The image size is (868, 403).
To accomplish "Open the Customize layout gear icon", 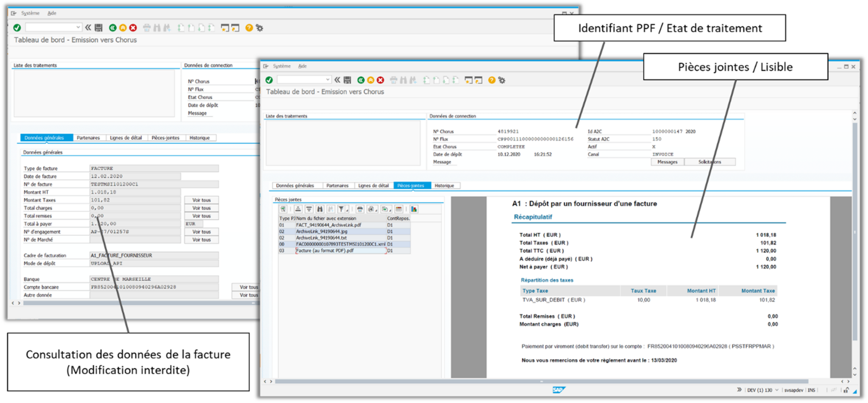I will click(x=502, y=80).
